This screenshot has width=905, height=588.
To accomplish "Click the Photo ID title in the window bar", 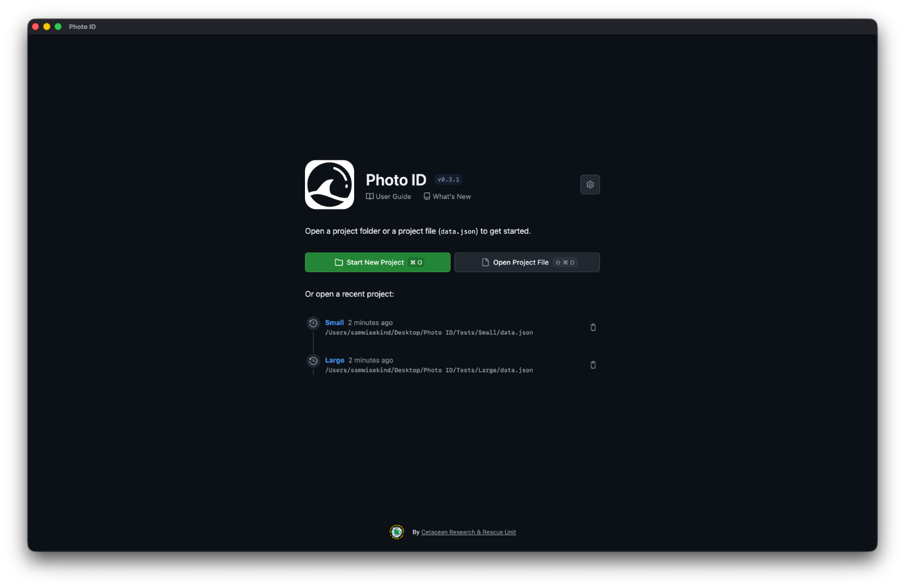I will click(82, 26).
